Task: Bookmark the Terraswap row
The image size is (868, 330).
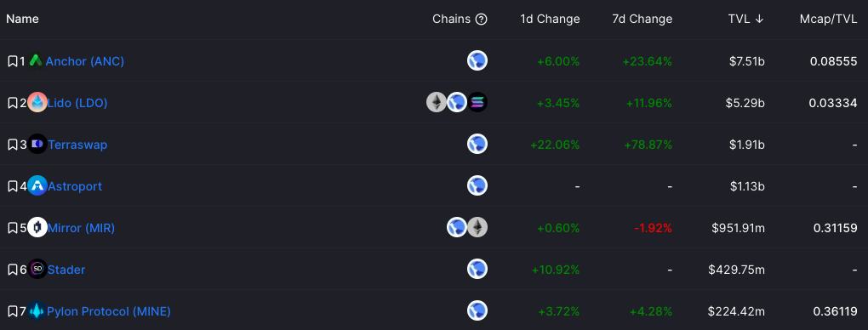Action: (x=12, y=145)
